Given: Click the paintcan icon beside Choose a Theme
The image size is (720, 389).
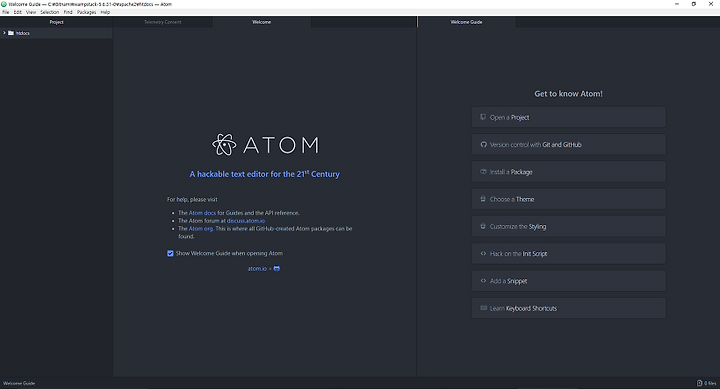Looking at the screenshot, I should coord(483,199).
